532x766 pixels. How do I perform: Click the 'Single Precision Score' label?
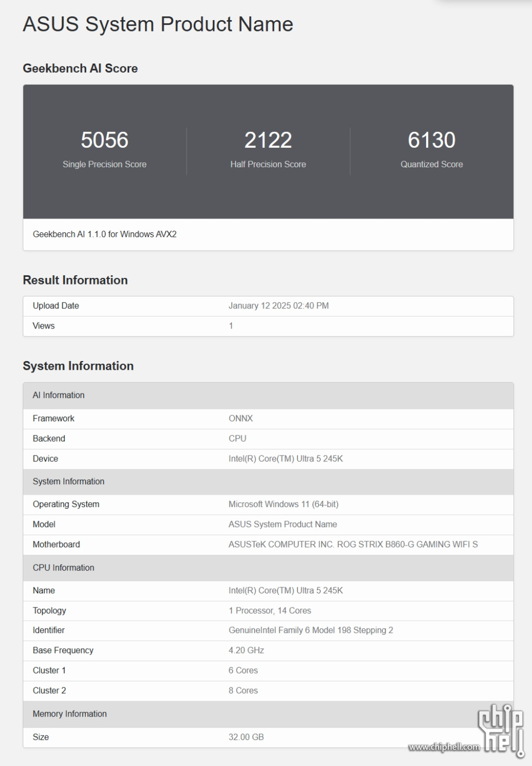pos(105,164)
